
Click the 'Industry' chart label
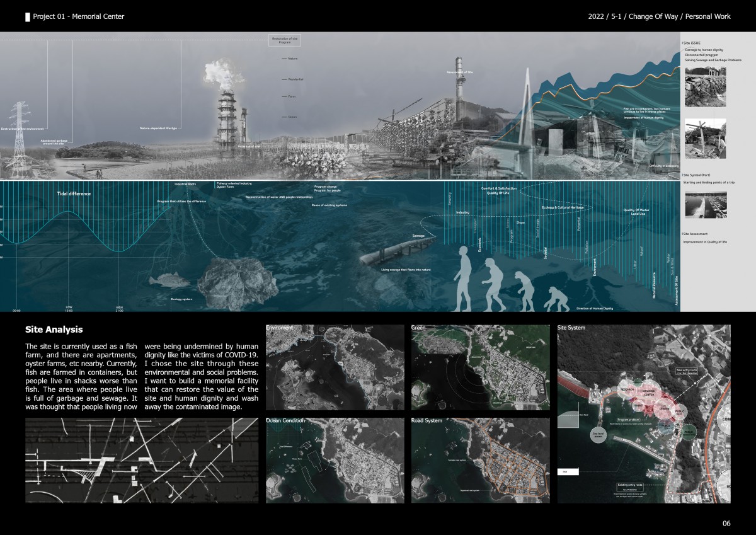click(462, 212)
